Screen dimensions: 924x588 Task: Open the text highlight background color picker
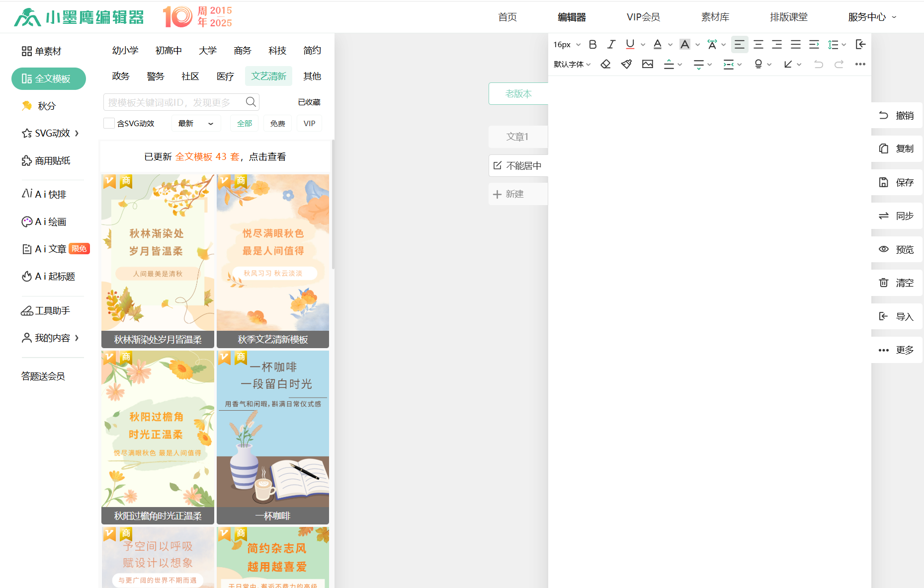point(685,45)
